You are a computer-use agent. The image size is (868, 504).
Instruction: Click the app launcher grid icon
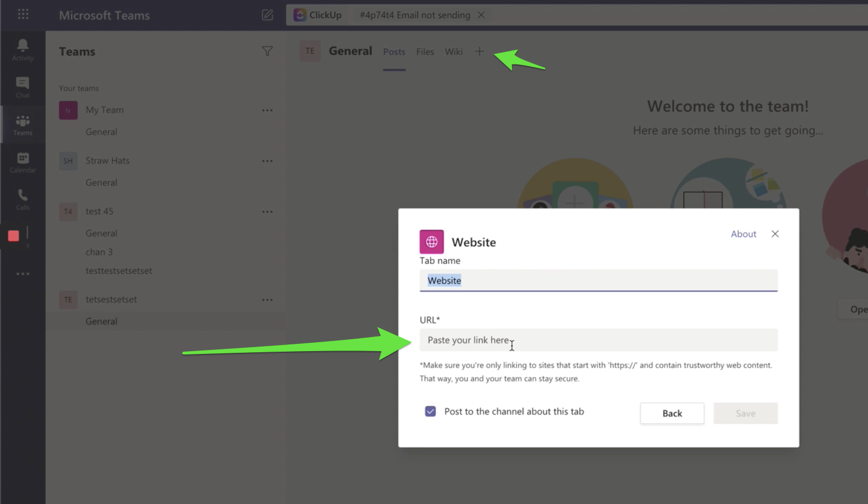pos(23,14)
